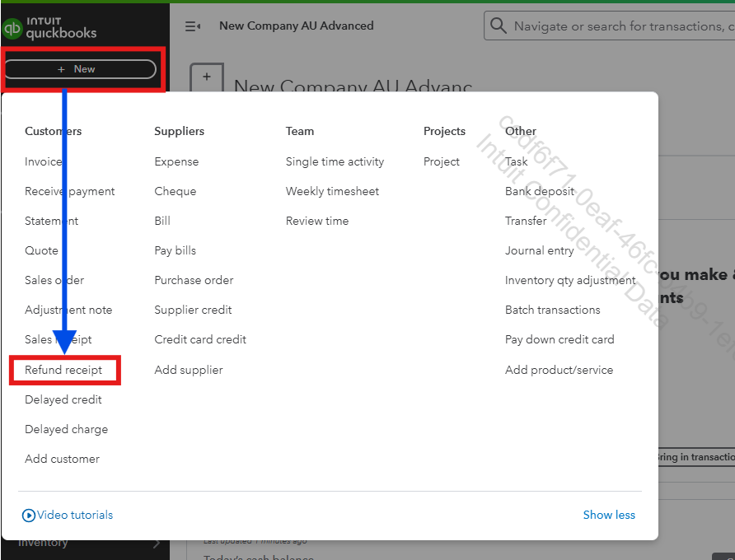Viewport: 735px width, 560px height.
Task: Open the Bill entry
Action: point(162,221)
